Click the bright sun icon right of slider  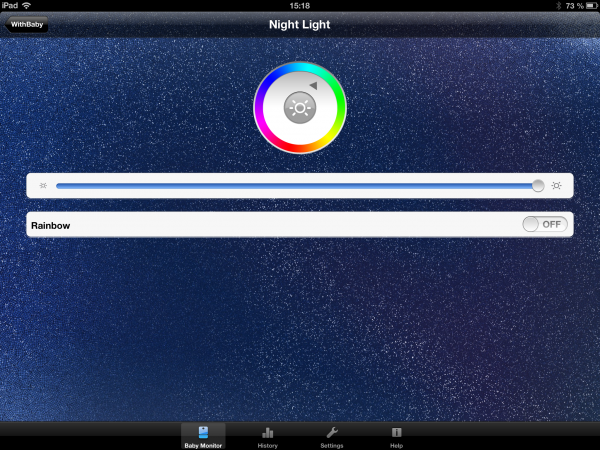click(x=556, y=186)
